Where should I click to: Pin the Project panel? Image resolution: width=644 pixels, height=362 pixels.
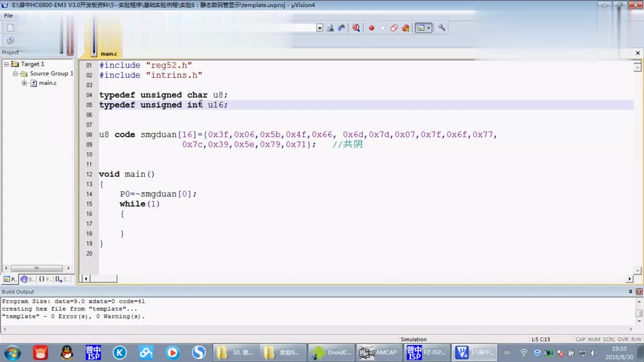(62, 52)
